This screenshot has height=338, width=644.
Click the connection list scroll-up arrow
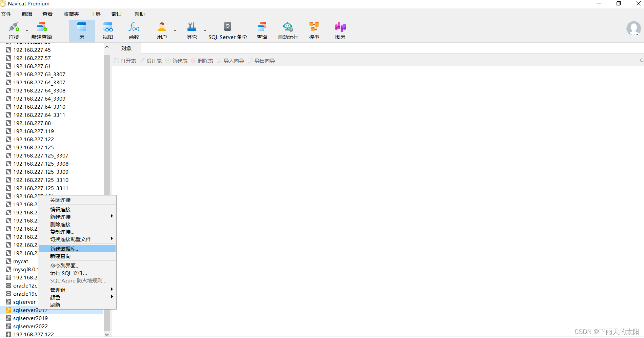pyautogui.click(x=107, y=47)
